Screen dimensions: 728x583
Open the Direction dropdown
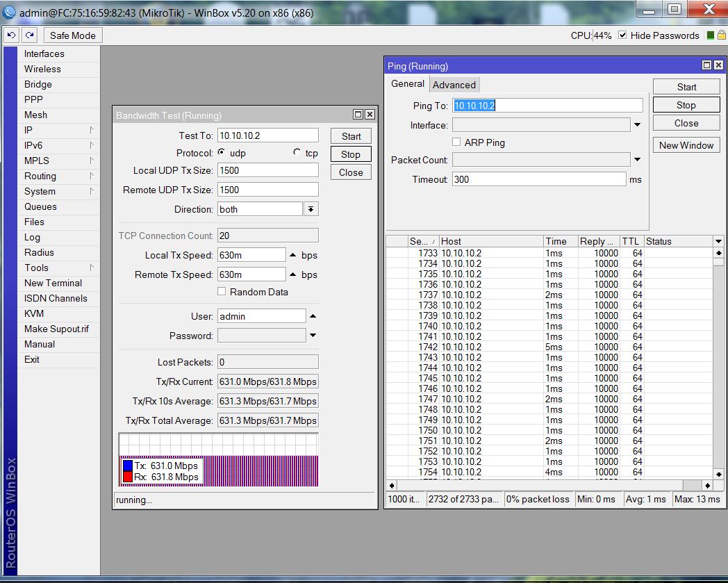coord(311,209)
